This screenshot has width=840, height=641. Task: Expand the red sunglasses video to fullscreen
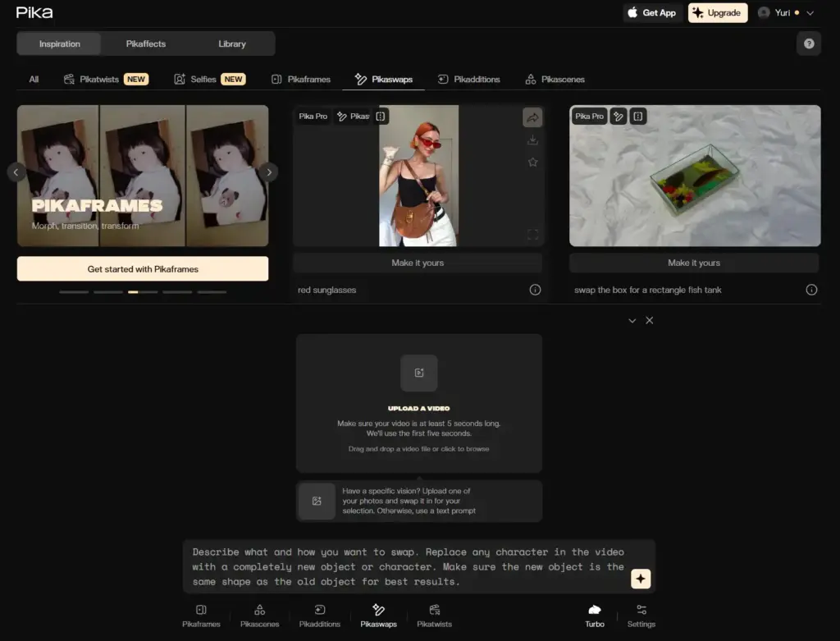[532, 234]
